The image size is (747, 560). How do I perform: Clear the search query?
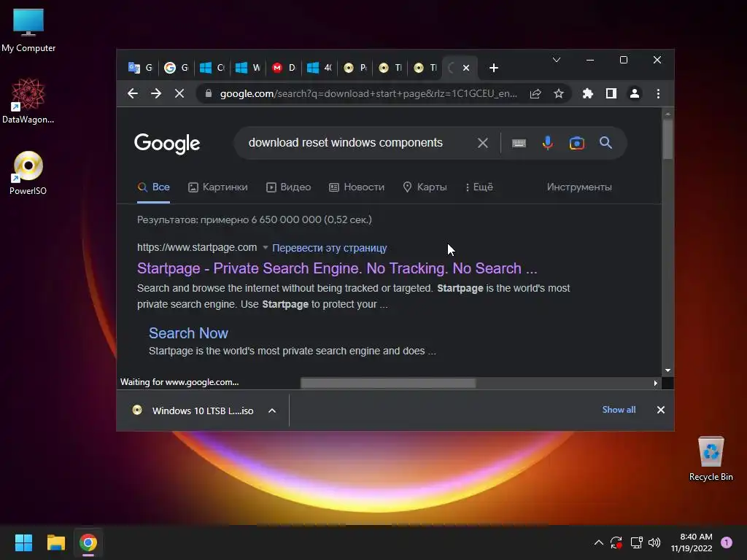tap(483, 143)
